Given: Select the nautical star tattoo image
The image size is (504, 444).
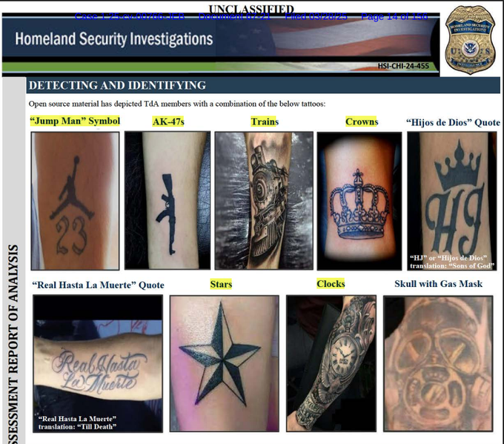Looking at the screenshot, I should point(225,363).
